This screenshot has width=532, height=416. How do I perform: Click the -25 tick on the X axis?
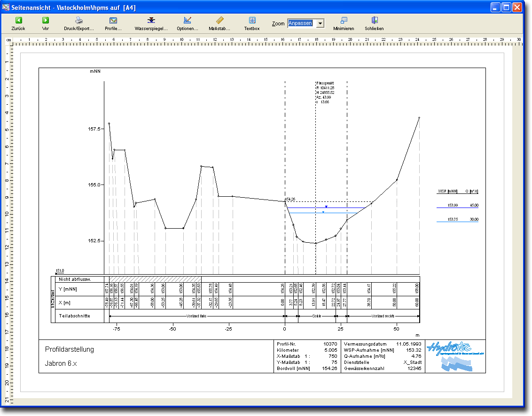pos(228,329)
